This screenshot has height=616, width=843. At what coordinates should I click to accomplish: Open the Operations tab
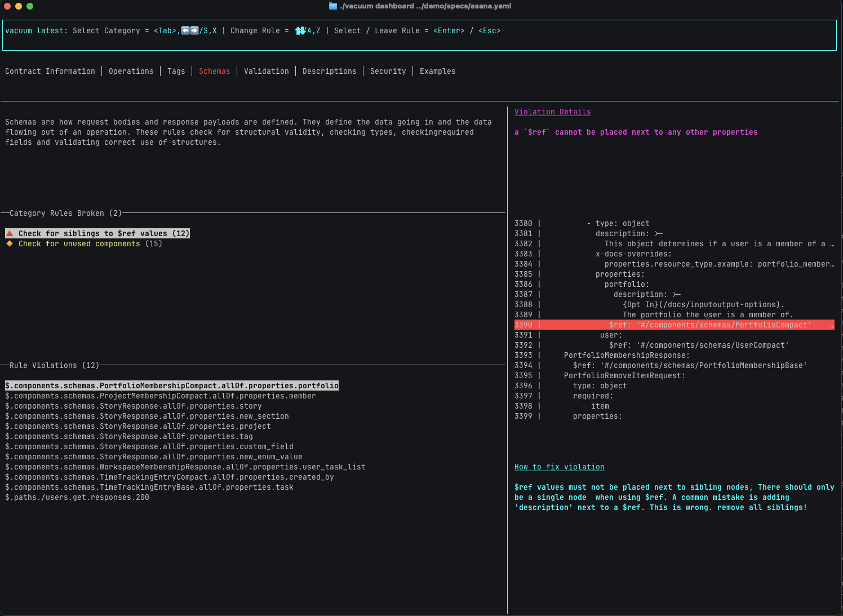pyautogui.click(x=131, y=71)
